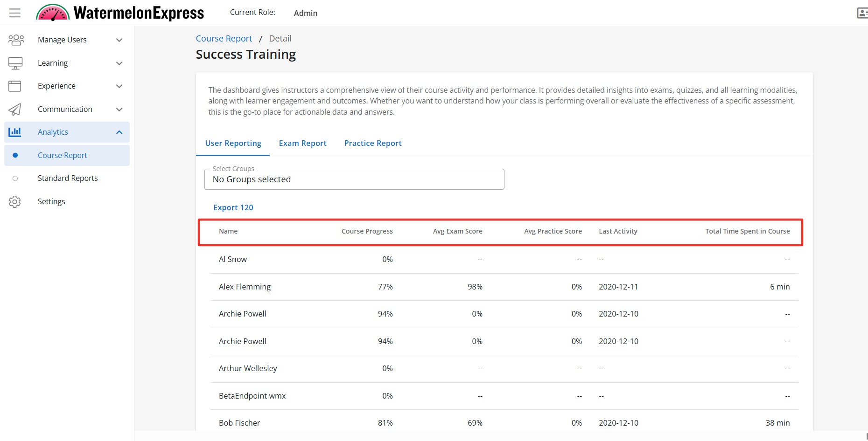This screenshot has height=441, width=868.
Task: Click the Experience window icon
Action: click(15, 86)
